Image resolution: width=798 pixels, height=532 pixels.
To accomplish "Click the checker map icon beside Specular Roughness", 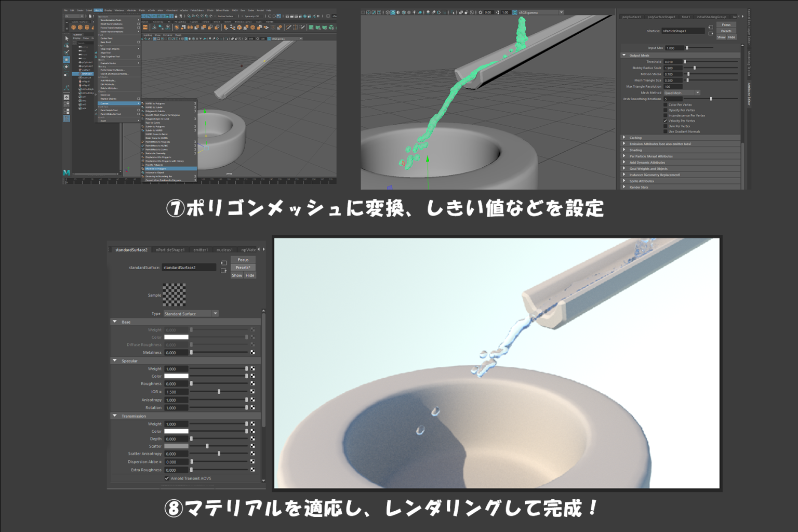I will [252, 383].
